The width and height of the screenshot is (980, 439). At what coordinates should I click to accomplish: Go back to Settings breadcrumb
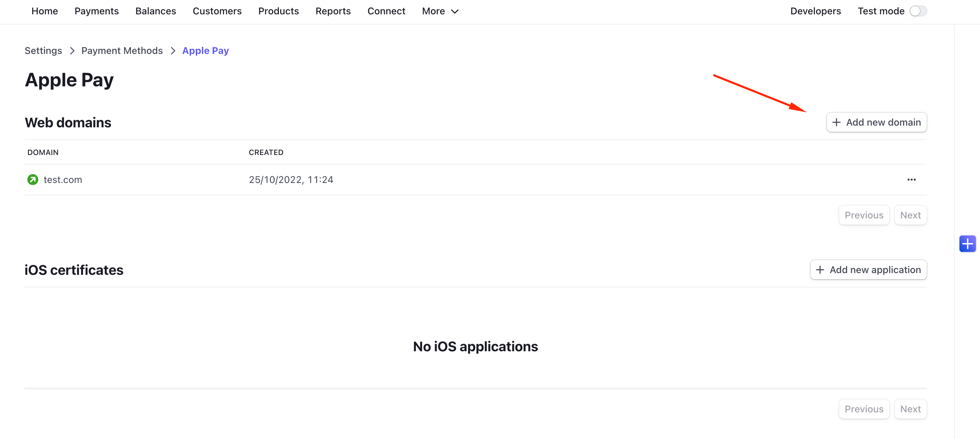(43, 51)
